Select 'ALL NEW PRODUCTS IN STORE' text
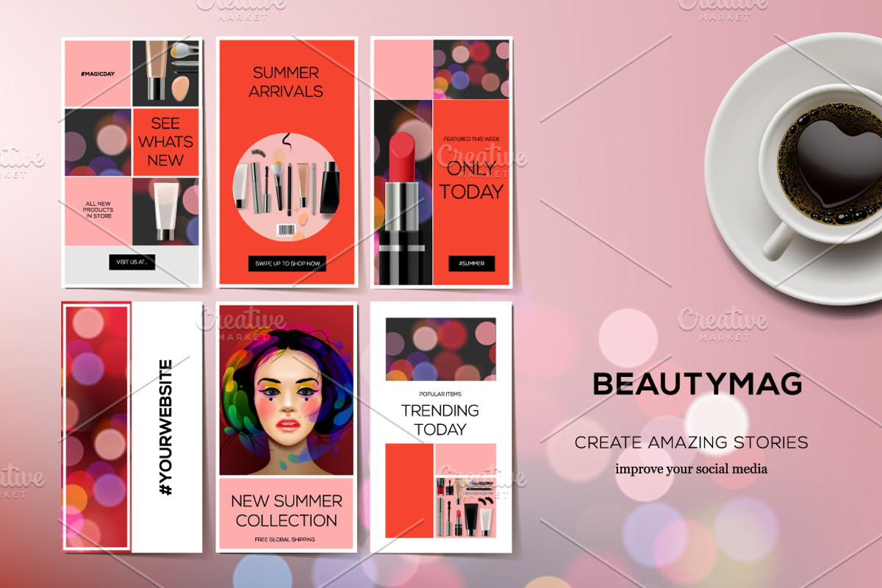The width and height of the screenshot is (882, 588). coord(98,210)
